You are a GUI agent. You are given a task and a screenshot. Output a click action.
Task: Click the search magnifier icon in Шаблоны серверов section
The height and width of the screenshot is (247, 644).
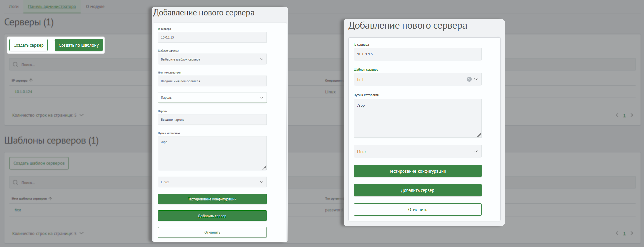coord(15,182)
